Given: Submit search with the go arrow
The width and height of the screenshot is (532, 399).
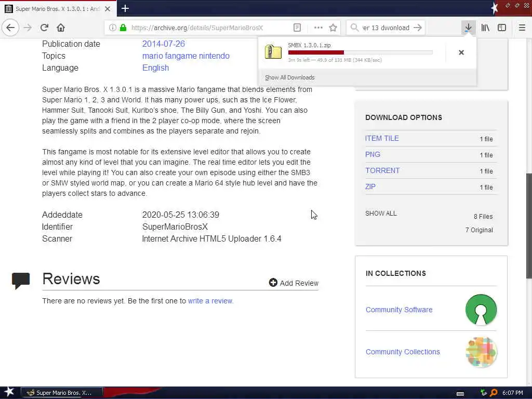Looking at the screenshot, I should pos(418,28).
